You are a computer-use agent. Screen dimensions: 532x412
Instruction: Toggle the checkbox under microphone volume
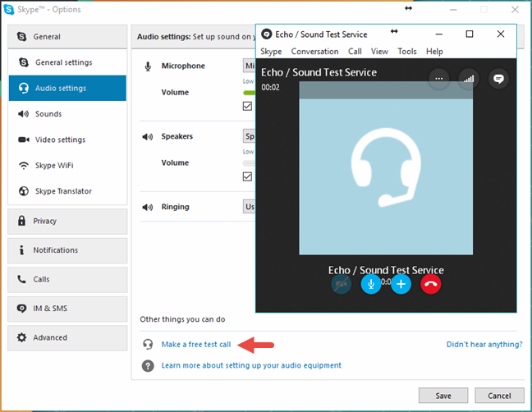click(x=247, y=106)
